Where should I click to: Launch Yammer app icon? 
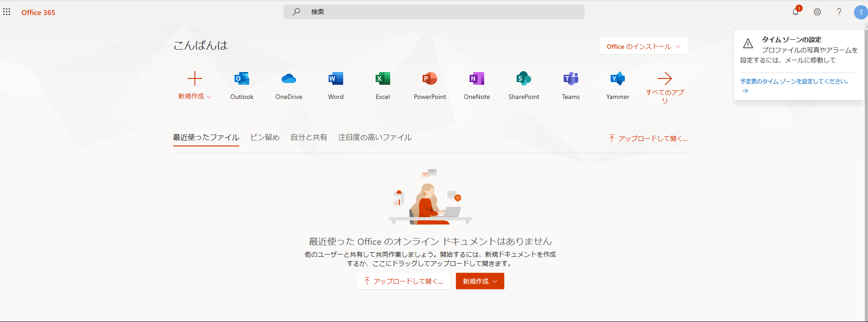(x=618, y=78)
